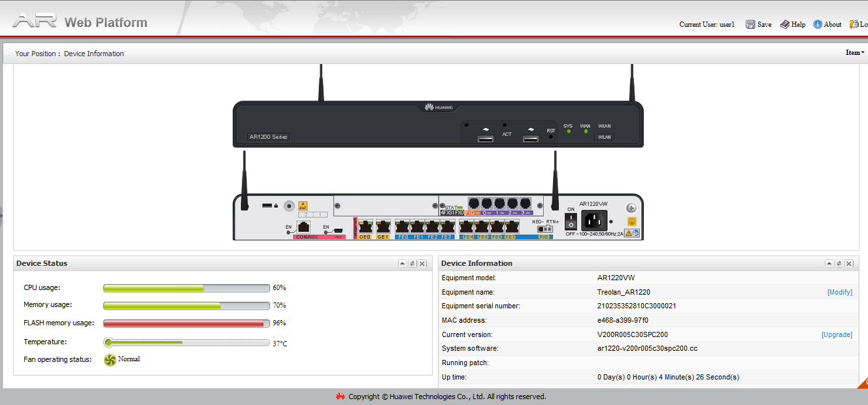868x405 pixels.
Task: Collapse the Device Status panel
Action: (x=403, y=263)
